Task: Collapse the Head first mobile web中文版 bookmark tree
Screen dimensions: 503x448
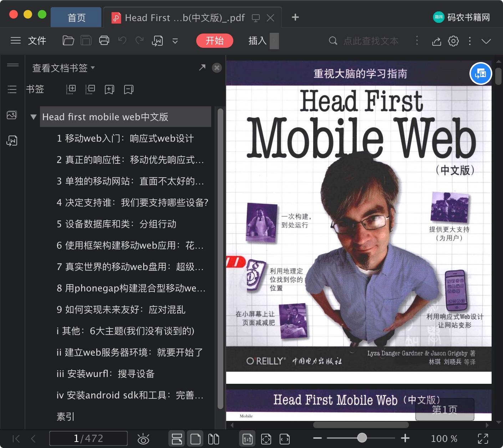Action: [x=33, y=117]
